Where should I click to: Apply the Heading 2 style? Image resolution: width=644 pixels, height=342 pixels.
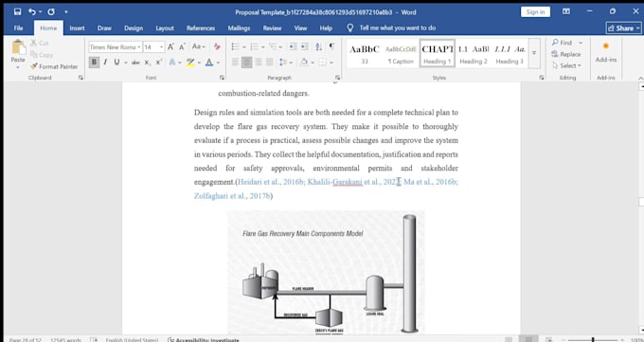tap(474, 54)
